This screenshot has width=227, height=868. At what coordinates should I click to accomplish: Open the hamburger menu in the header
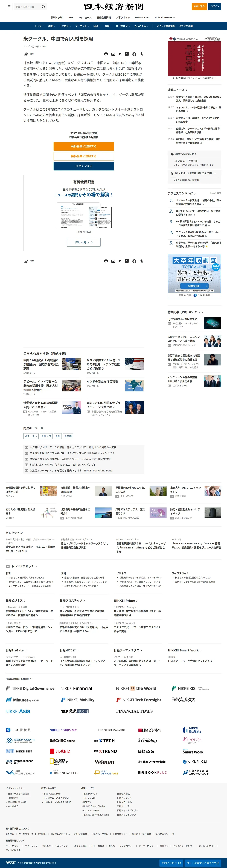9,7
